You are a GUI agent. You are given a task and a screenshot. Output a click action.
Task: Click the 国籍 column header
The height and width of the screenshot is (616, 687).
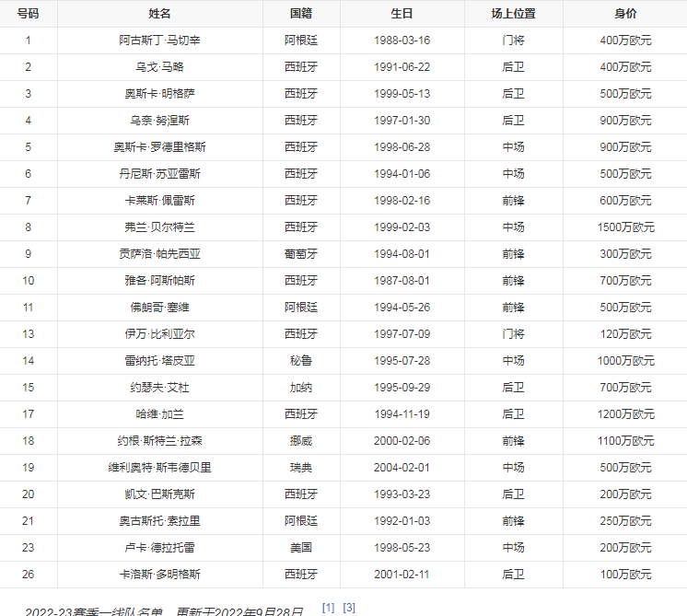pos(301,14)
